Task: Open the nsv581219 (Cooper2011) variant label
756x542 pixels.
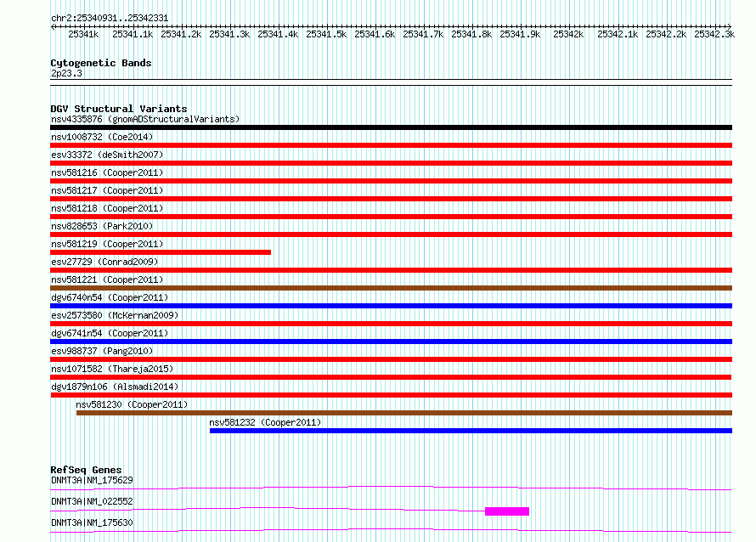Action: click(107, 244)
